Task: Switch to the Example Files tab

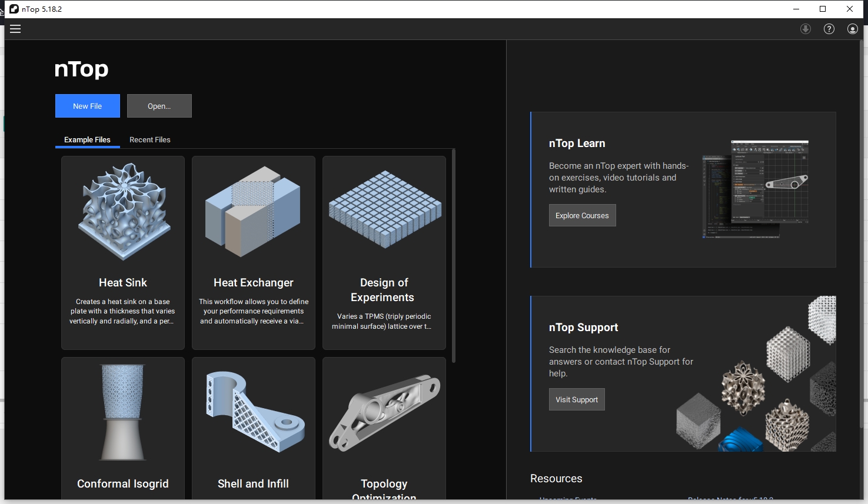Action: [87, 139]
